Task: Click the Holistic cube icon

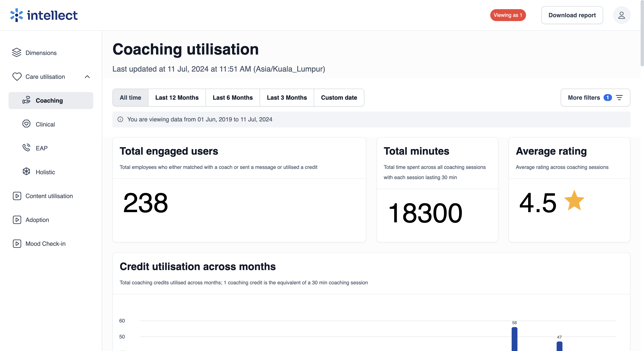Action: click(26, 172)
